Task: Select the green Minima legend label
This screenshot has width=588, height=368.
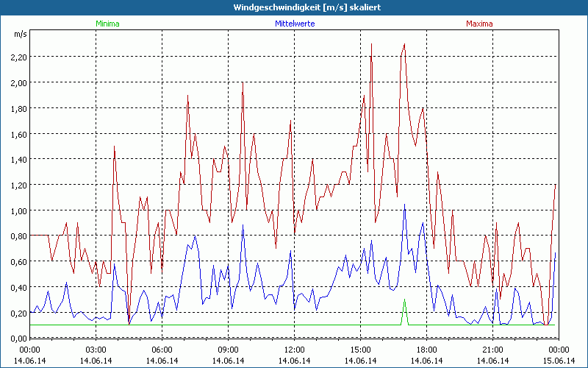Action: pos(107,24)
